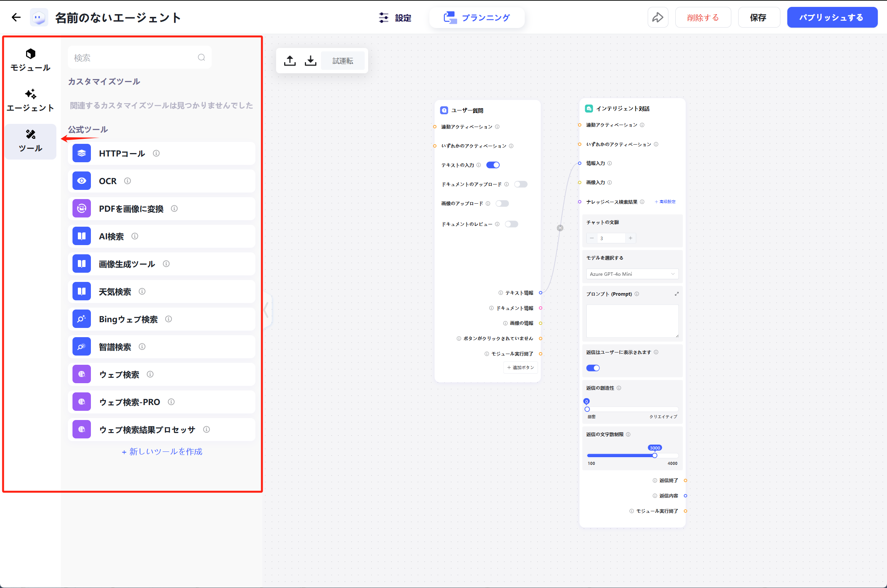
Task: Select the OCR tool icon
Action: pos(82,181)
